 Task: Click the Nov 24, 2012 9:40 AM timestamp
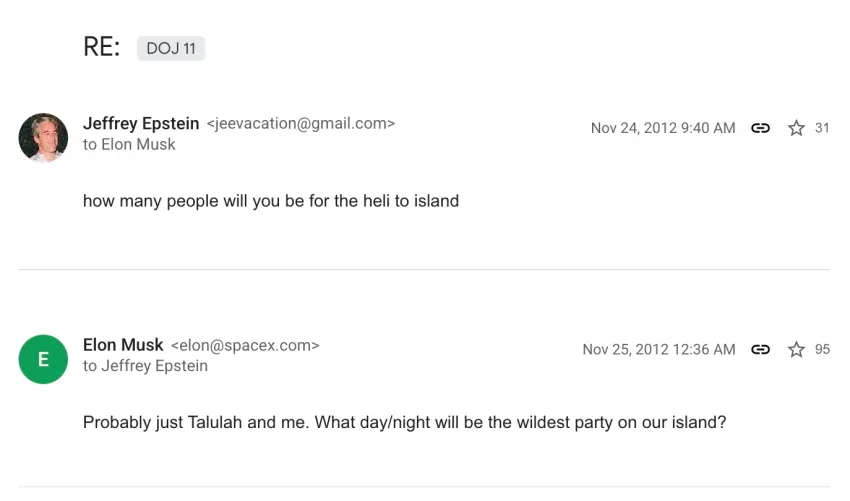tap(662, 128)
